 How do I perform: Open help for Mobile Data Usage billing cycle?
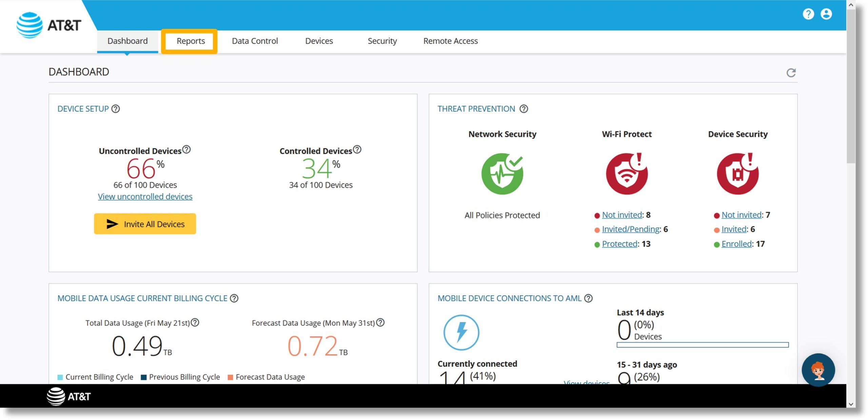pyautogui.click(x=234, y=298)
